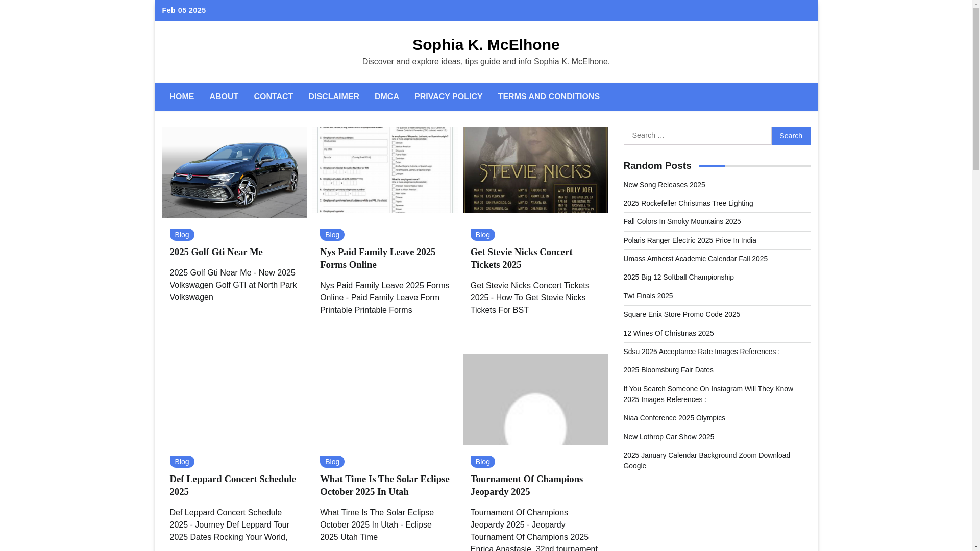Open 'What Time Is The Solar Eclipse' title

pos(385,485)
